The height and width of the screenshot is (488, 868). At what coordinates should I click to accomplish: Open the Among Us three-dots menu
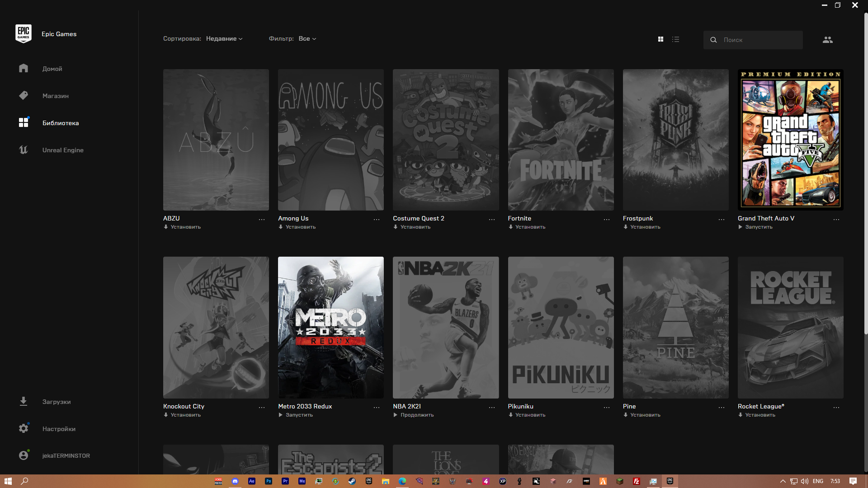click(x=377, y=220)
